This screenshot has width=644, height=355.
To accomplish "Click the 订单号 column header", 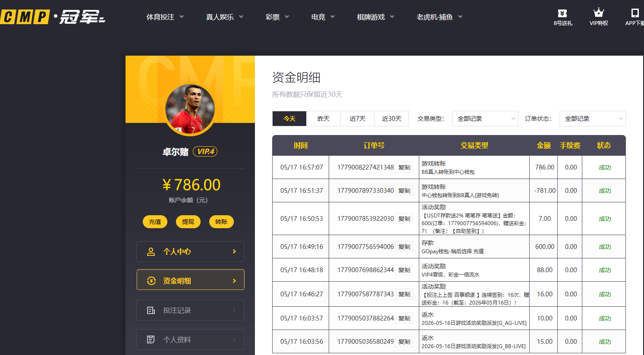I will click(374, 145).
